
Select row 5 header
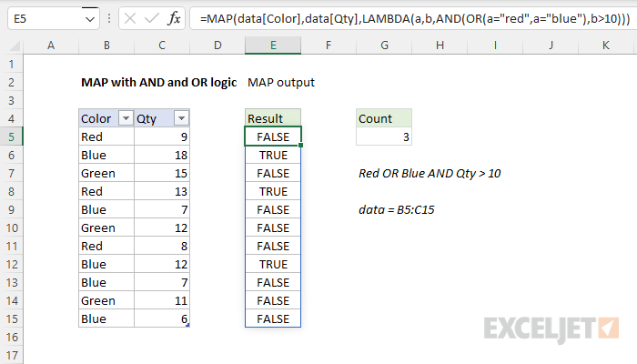[x=11, y=136]
